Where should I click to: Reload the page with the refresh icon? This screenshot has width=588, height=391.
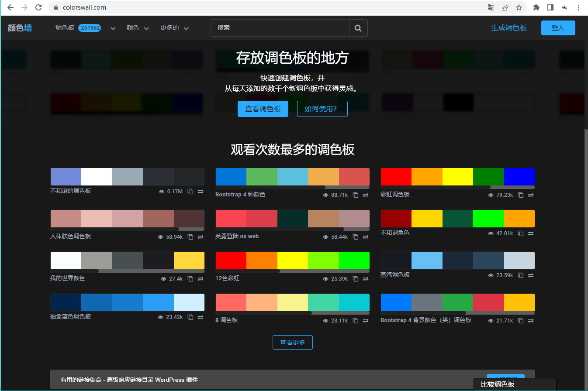(x=38, y=7)
